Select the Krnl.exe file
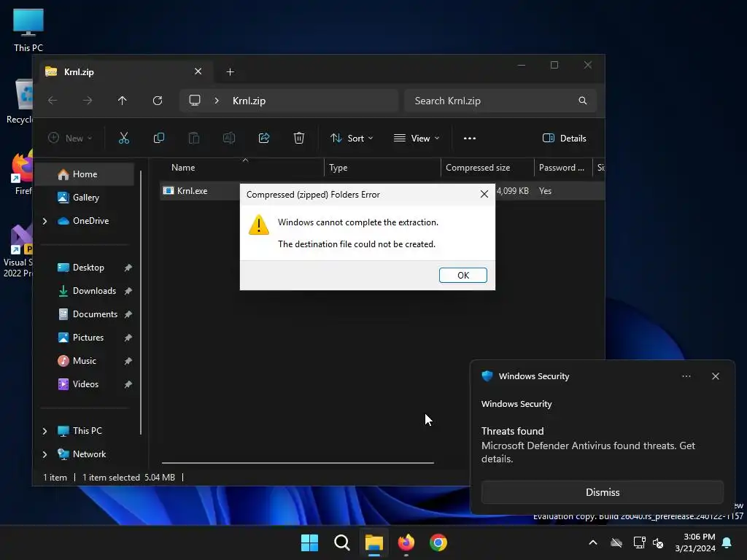Viewport: 747px width, 560px height. tap(192, 191)
